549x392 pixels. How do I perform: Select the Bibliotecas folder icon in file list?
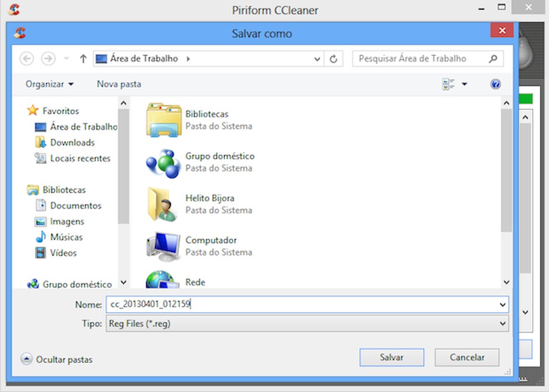[163, 120]
